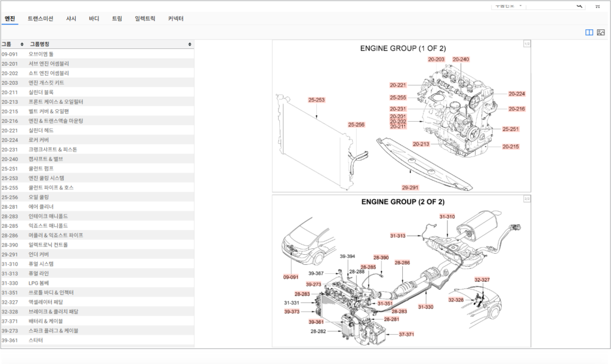
Task: Open the search type dropdown
Action: (x=508, y=5)
